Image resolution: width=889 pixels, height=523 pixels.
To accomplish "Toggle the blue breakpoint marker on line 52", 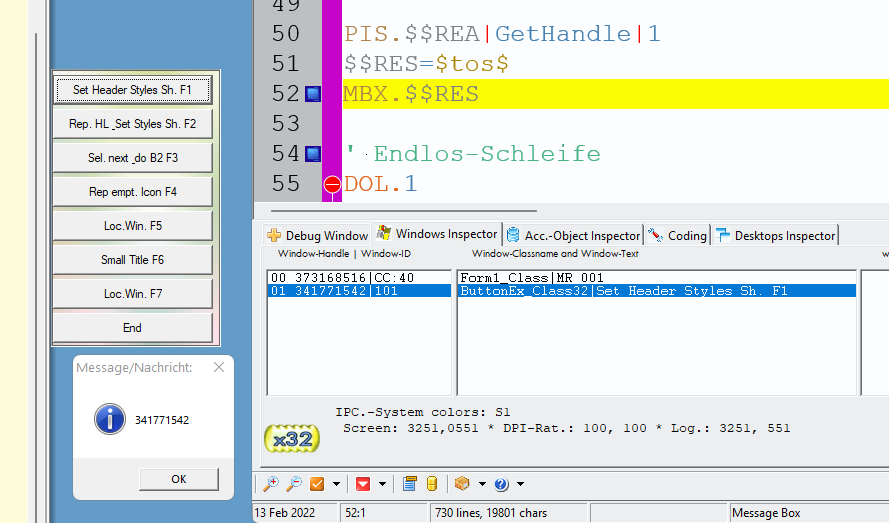I will [x=312, y=94].
